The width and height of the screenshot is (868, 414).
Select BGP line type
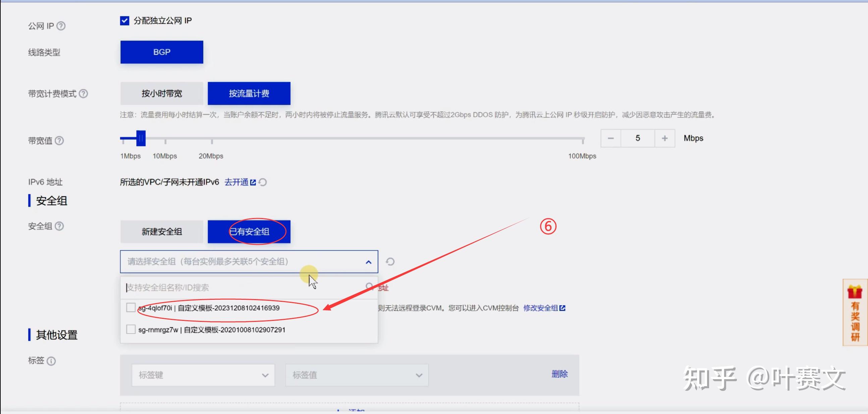click(162, 52)
